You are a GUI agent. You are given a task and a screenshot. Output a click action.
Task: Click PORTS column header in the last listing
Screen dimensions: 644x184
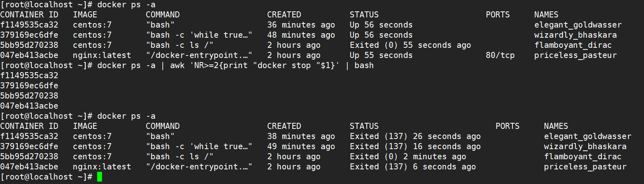(x=507, y=126)
